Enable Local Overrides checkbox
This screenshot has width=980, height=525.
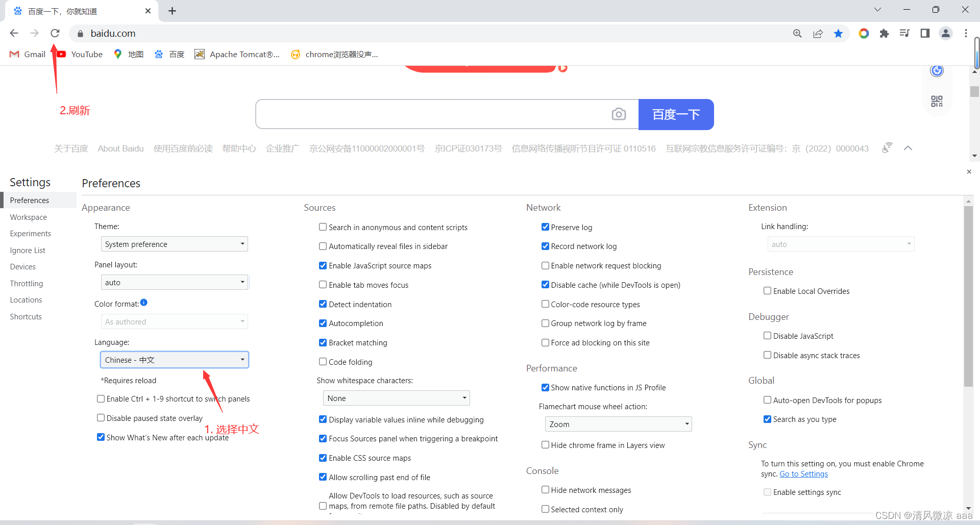(767, 291)
